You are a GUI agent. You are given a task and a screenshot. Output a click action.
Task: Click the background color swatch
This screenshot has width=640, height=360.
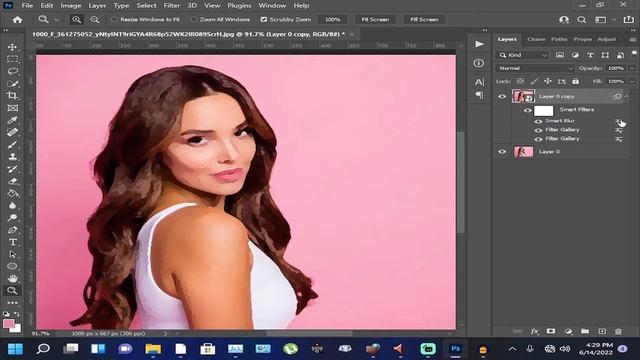[x=16, y=328]
